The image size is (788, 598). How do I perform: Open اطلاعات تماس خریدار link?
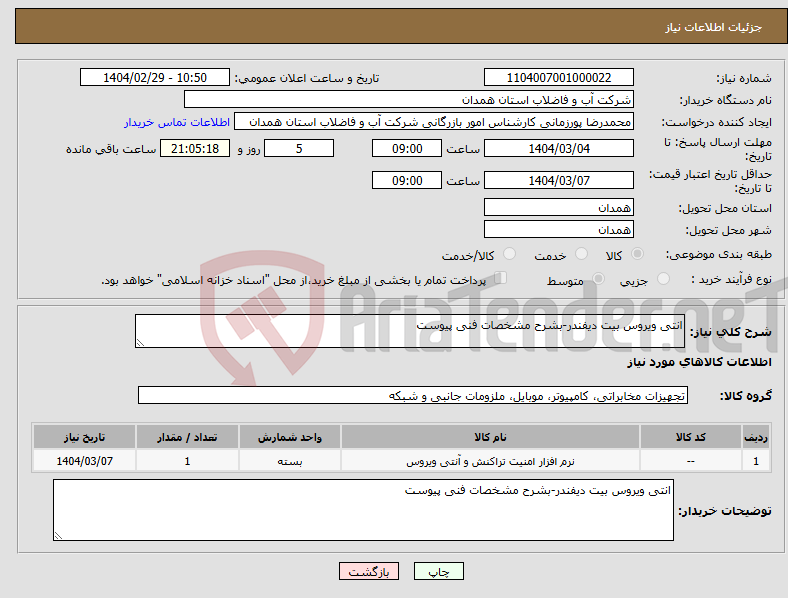click(177, 122)
